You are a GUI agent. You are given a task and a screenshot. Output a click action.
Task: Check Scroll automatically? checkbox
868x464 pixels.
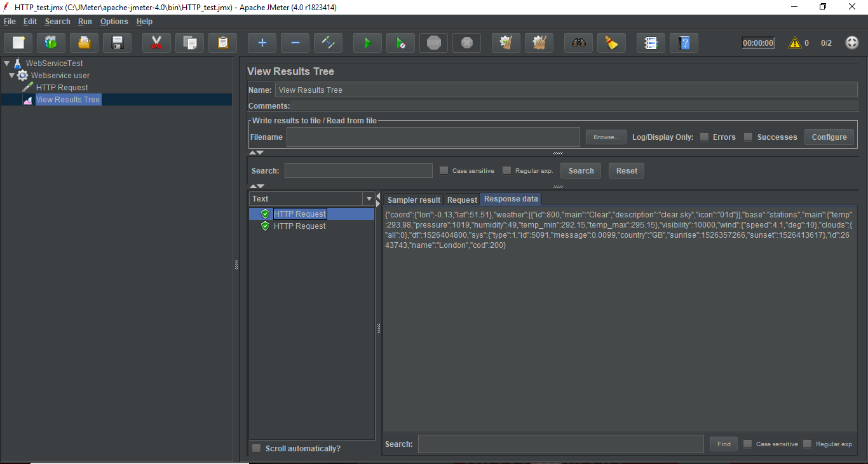[257, 448]
